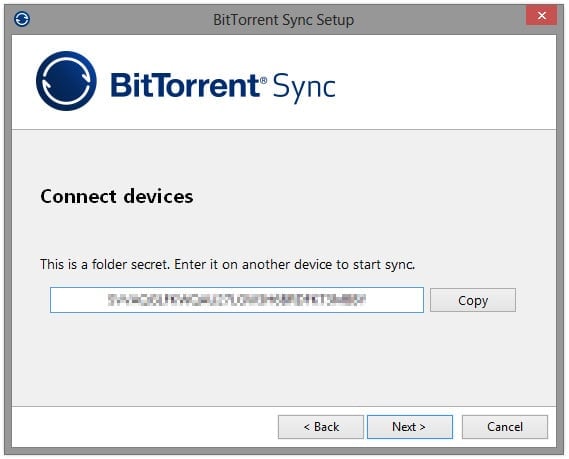The width and height of the screenshot is (569, 459).
Task: Close the BitTorrent Sync Setup window
Action: point(541,16)
